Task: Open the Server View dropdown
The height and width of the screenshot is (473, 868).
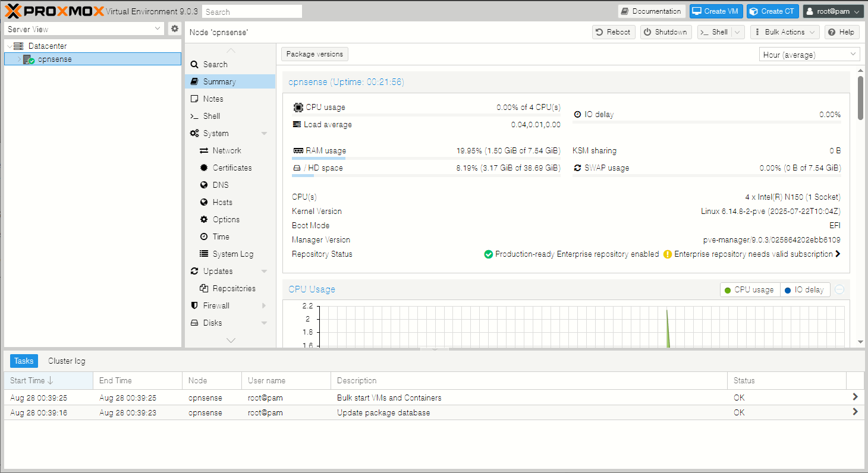Action: coord(158,29)
